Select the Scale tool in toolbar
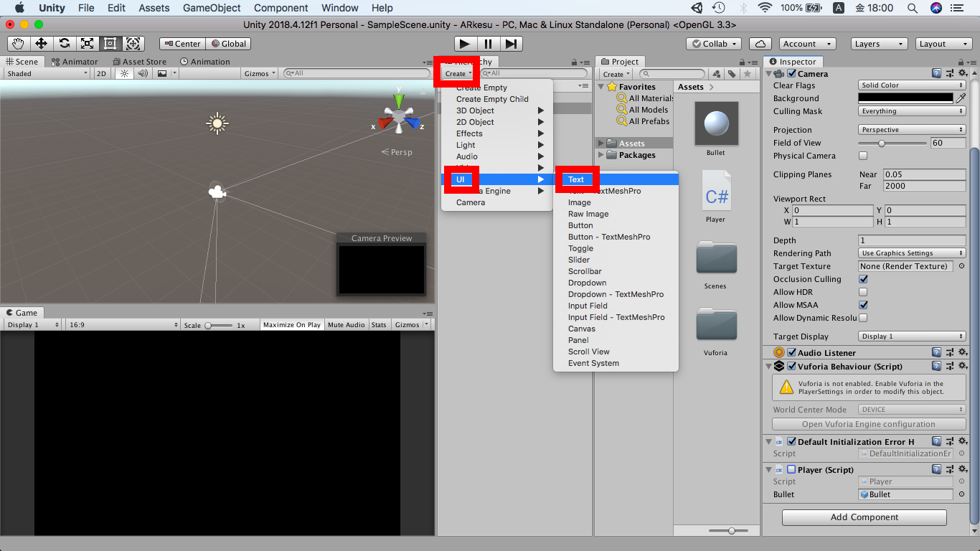 pyautogui.click(x=87, y=44)
